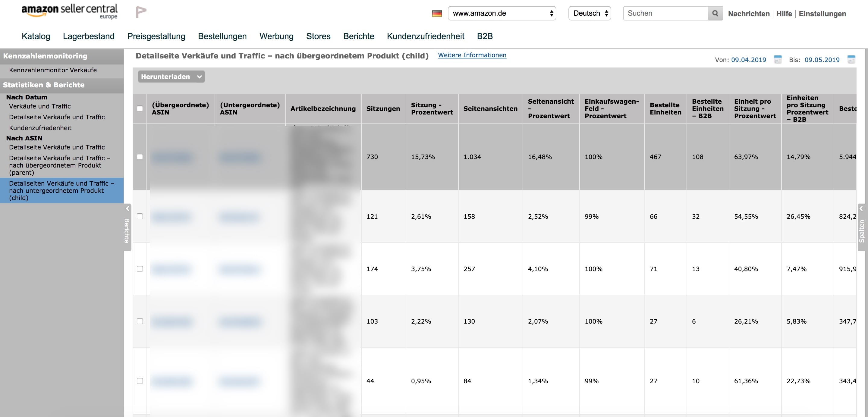Open the parent product report link
The width and height of the screenshot is (868, 417).
[60, 165]
